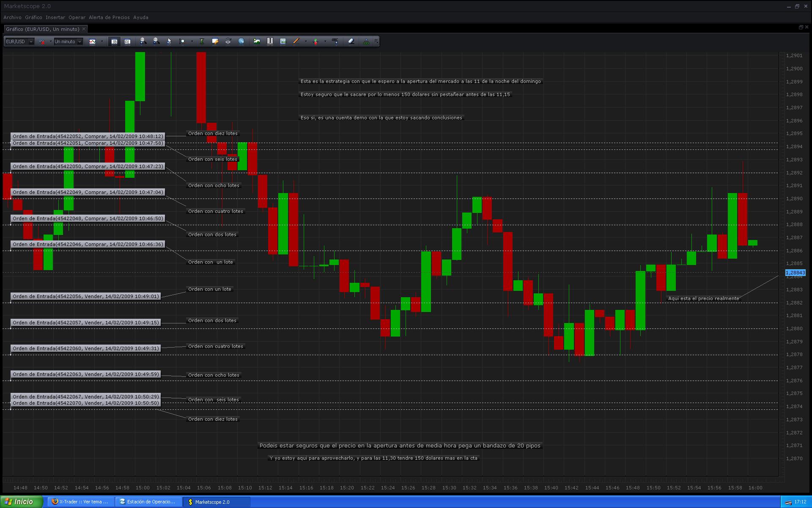
Task: Click the vertical scale measure icon
Action: tap(202, 41)
